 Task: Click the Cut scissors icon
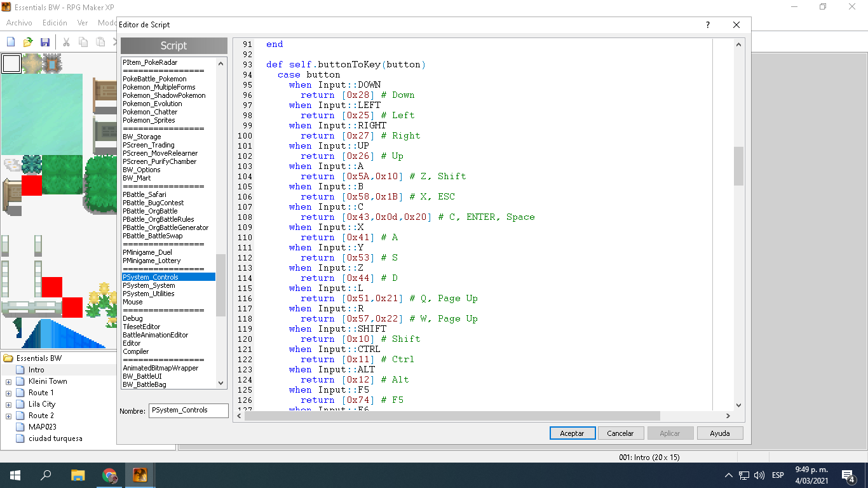click(66, 42)
